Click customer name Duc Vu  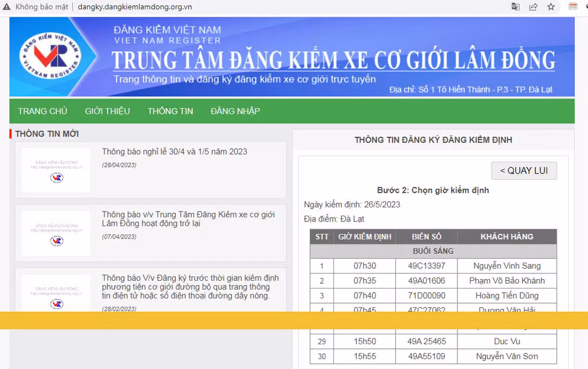click(x=507, y=341)
